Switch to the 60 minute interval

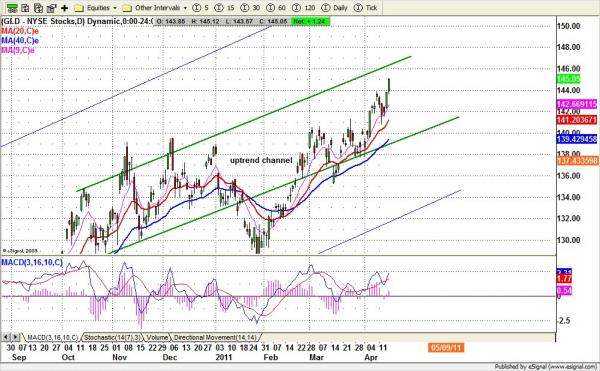coord(276,8)
